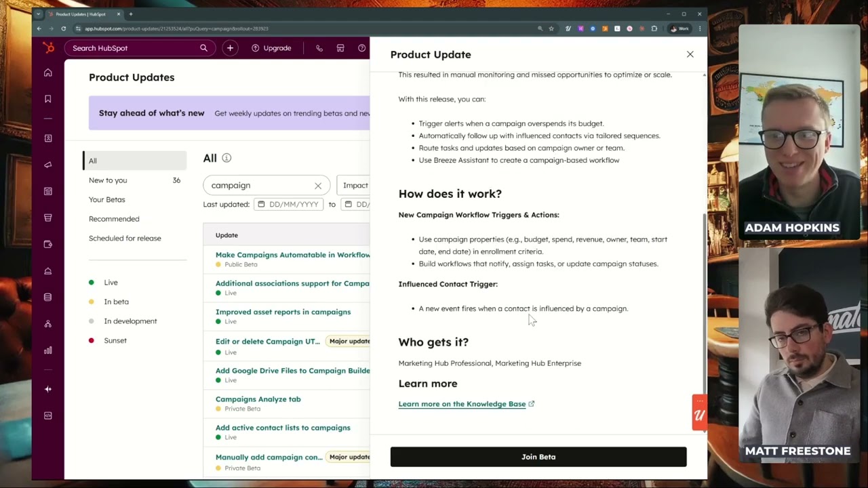
Task: Click the browser address bar URL
Action: (176, 28)
